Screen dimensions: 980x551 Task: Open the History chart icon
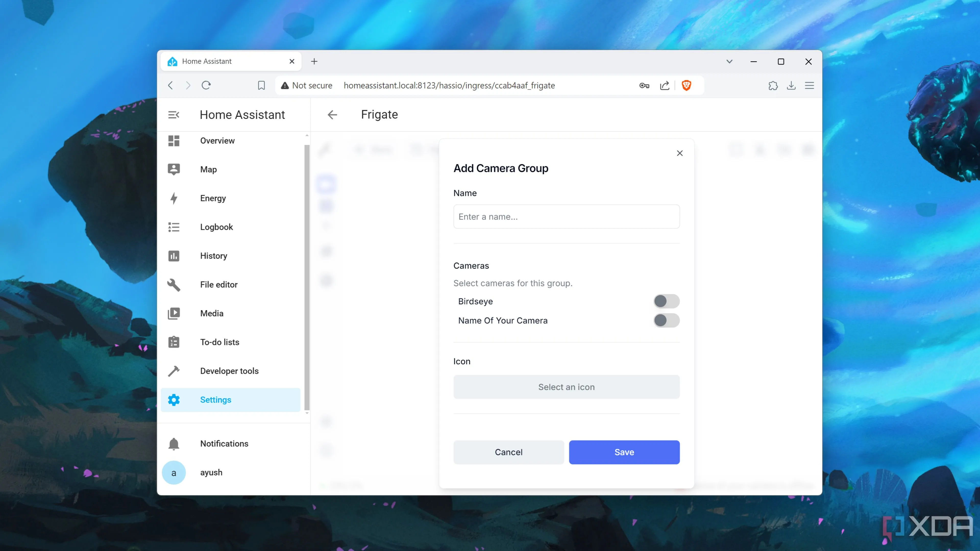(x=174, y=256)
